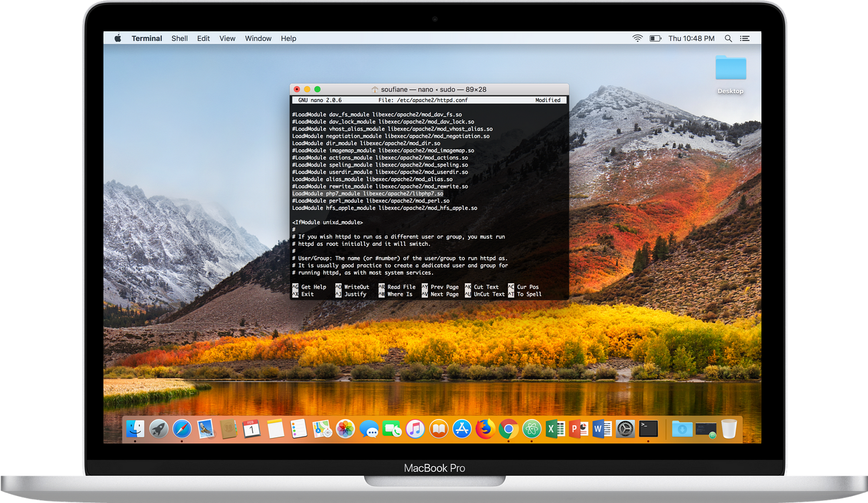Open the Trash in the Dock
The width and height of the screenshot is (868, 503).
pos(729,429)
